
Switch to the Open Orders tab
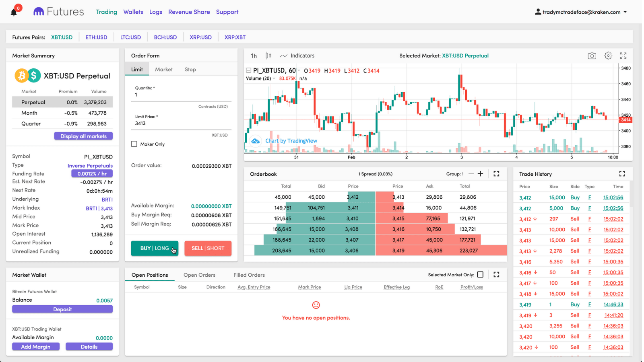(200, 275)
